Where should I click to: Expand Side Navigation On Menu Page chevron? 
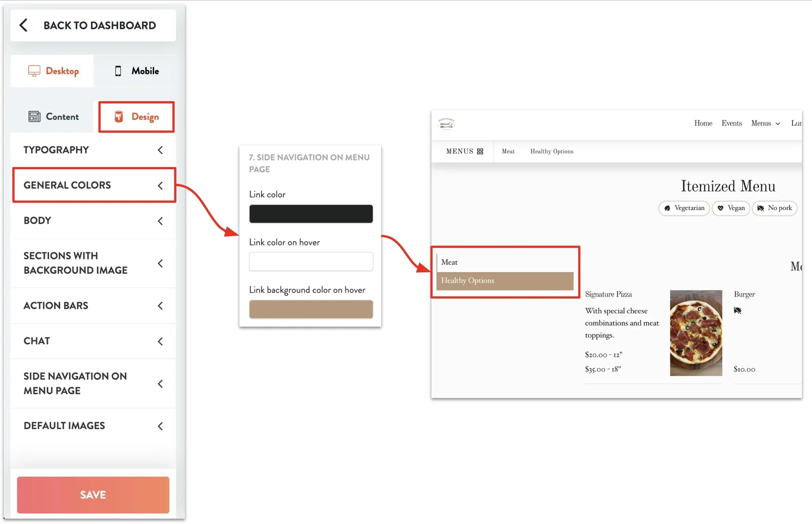[x=160, y=384]
